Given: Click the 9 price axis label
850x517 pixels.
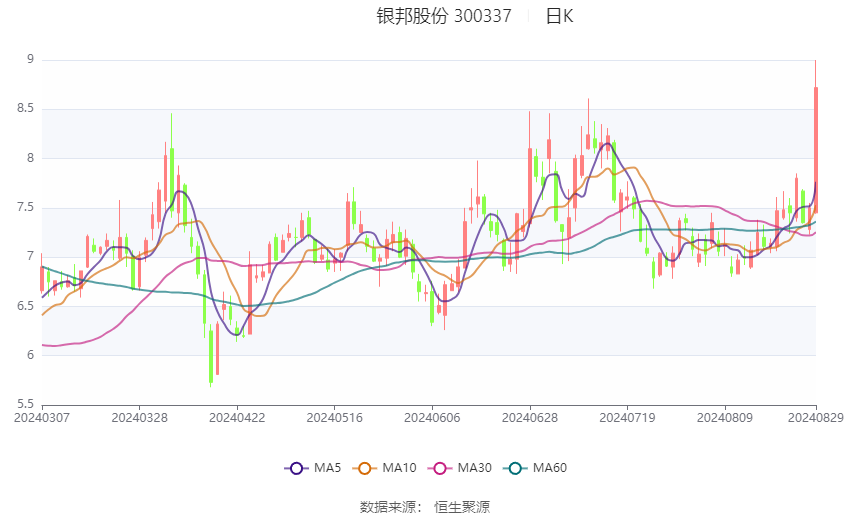Looking at the screenshot, I should [x=31, y=59].
